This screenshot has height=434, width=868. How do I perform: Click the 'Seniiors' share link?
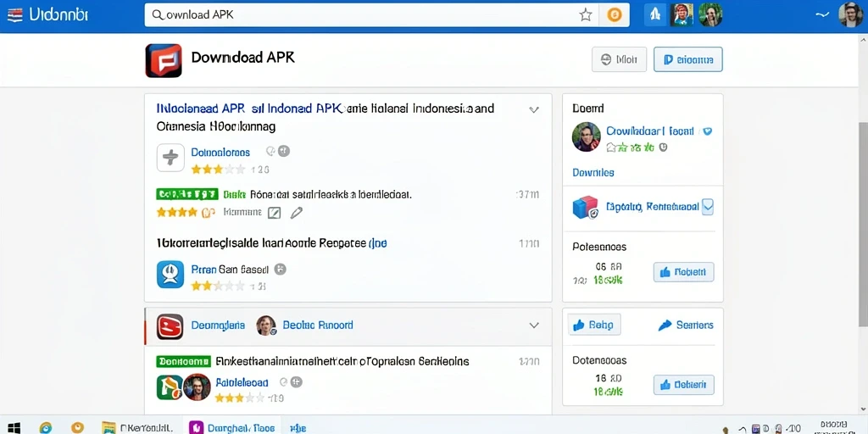[686, 325]
